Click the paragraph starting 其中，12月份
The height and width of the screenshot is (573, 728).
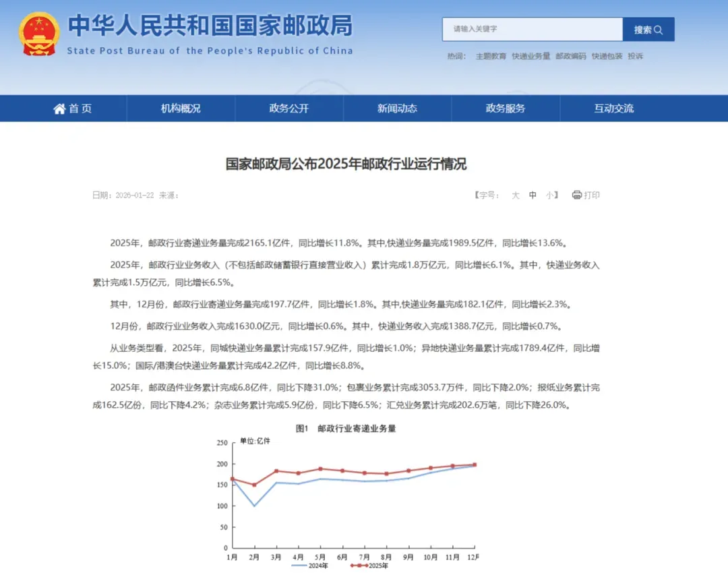coord(341,305)
